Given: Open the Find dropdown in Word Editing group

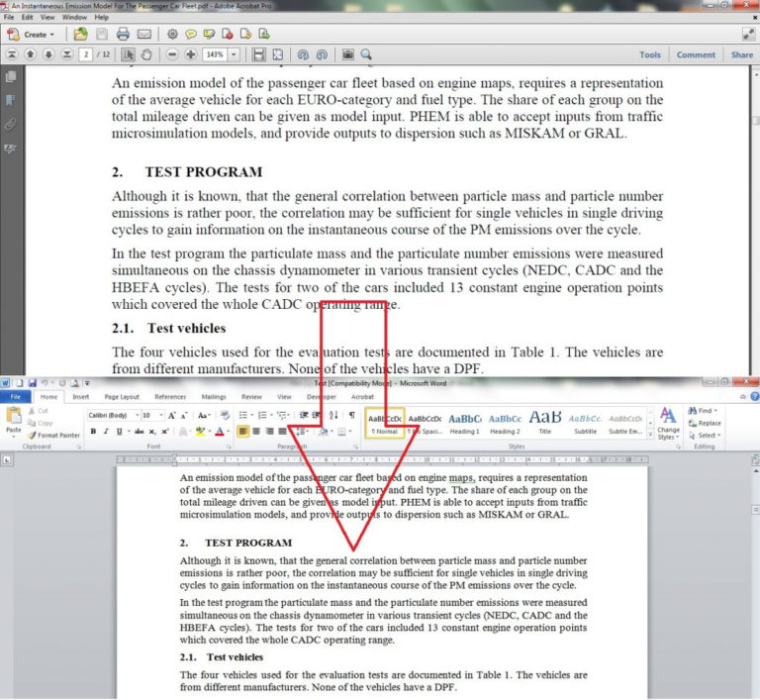Looking at the screenshot, I should [x=715, y=410].
